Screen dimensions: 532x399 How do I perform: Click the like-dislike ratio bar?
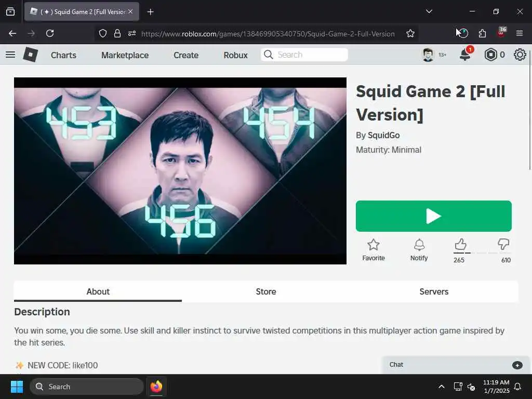click(x=482, y=253)
